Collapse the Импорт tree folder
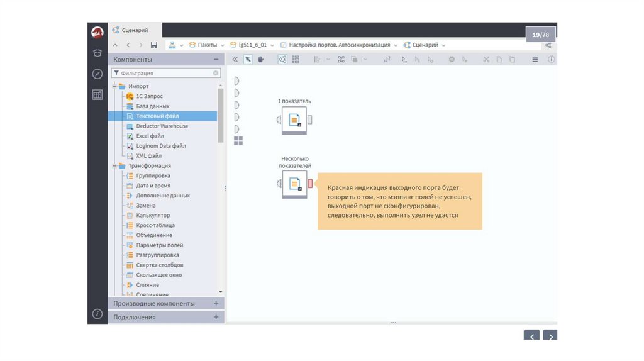Screen dimensions: 644x361 pos(114,86)
